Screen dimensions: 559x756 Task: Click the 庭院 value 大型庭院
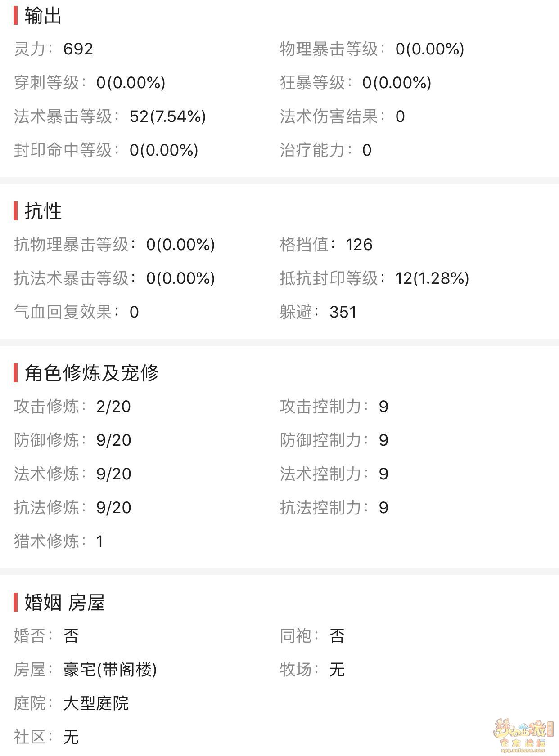[x=96, y=703]
